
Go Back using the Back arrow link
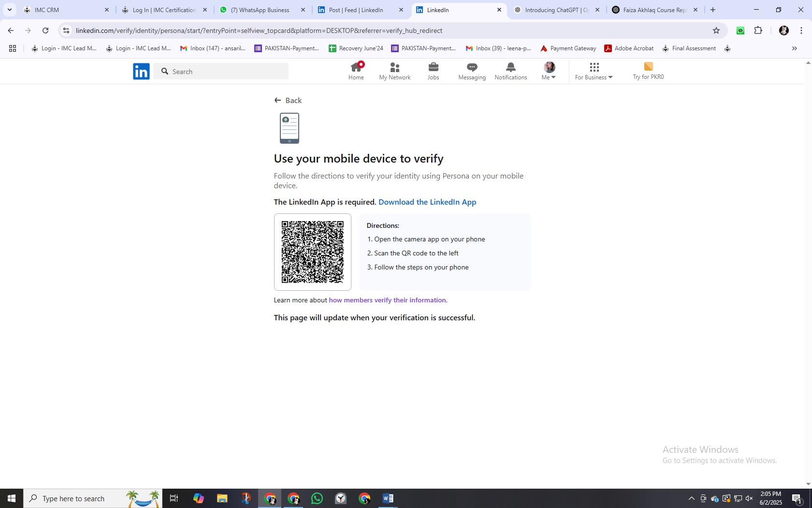tap(288, 100)
